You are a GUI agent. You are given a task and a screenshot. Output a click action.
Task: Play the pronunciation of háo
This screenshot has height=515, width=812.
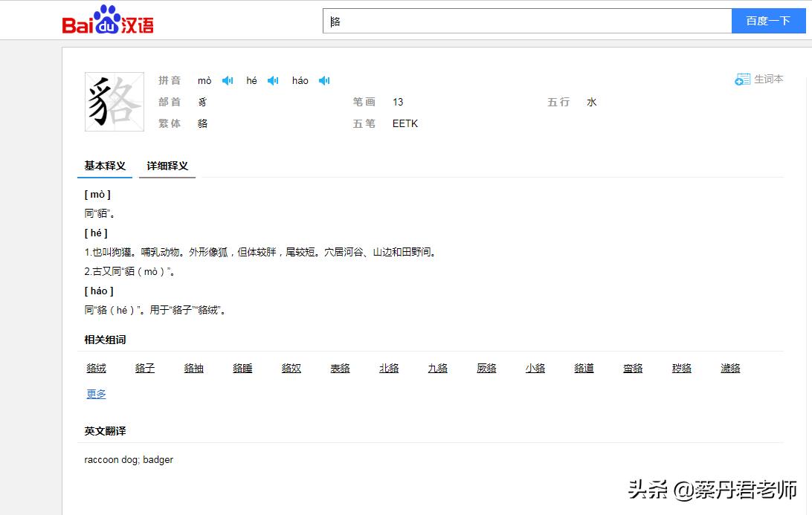point(323,80)
